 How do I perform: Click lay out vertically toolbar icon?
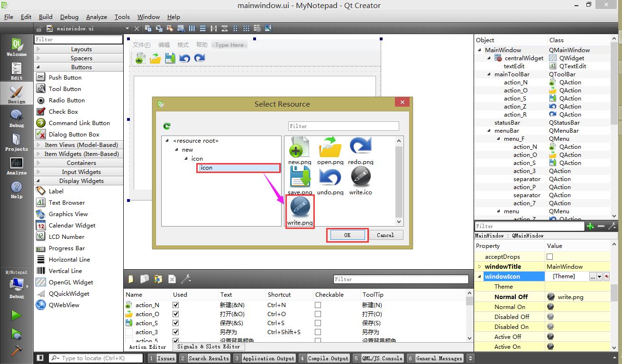coord(202,28)
